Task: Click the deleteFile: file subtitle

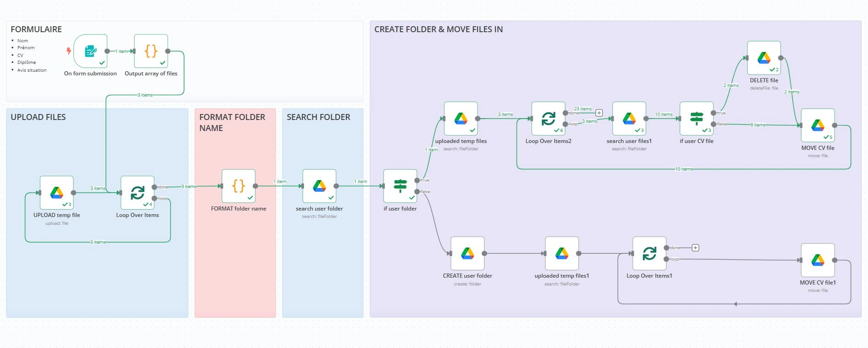Action: click(x=764, y=88)
